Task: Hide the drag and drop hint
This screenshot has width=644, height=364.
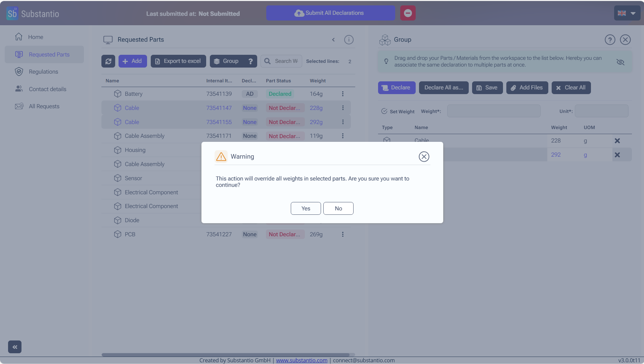Action: (620, 62)
